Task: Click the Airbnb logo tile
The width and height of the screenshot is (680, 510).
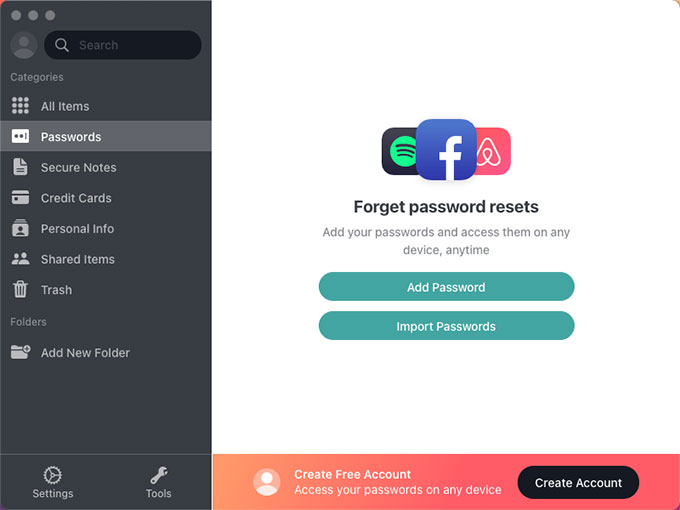Action: pyautogui.click(x=491, y=152)
